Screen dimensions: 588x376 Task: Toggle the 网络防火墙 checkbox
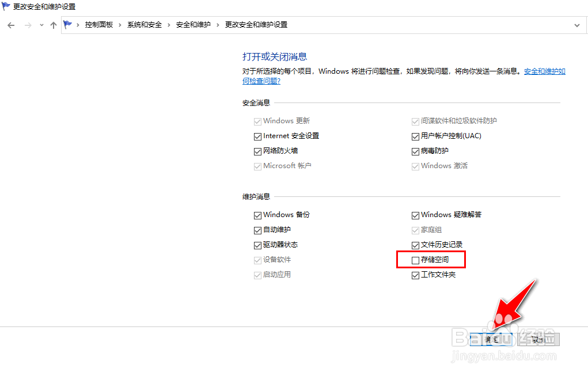click(x=257, y=151)
